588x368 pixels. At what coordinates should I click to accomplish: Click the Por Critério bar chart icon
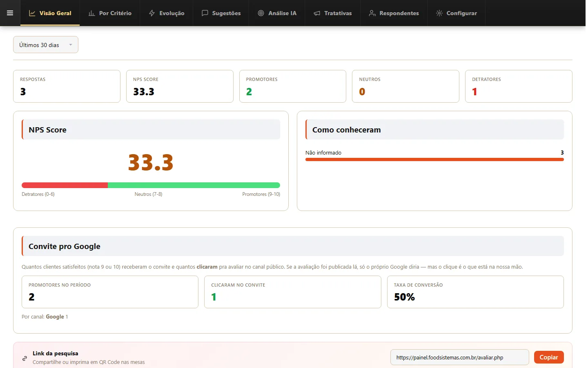pyautogui.click(x=91, y=13)
